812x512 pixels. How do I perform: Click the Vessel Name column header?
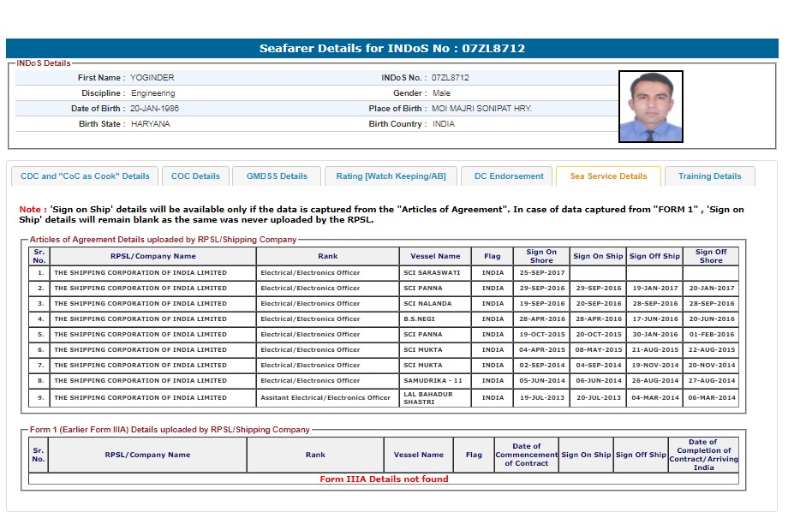pyautogui.click(x=435, y=256)
